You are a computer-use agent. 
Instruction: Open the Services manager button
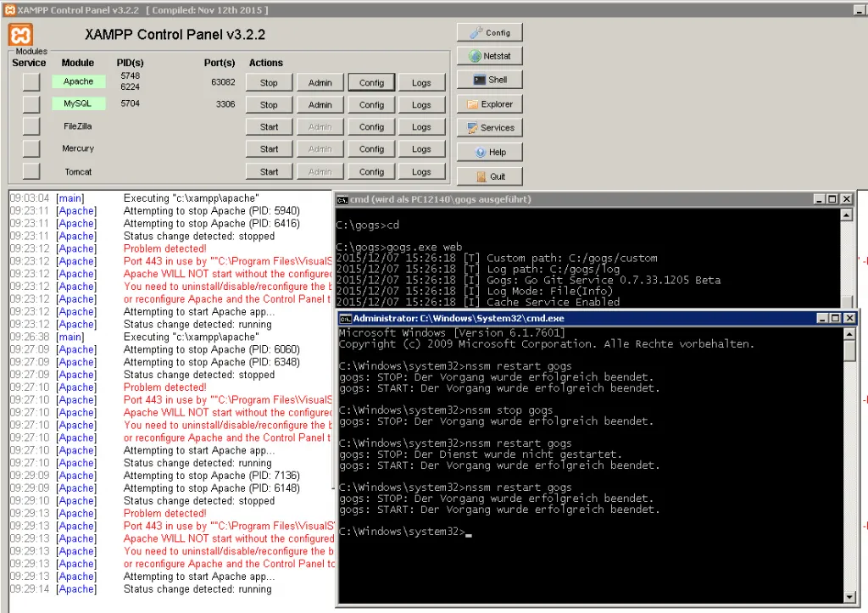[x=490, y=128]
